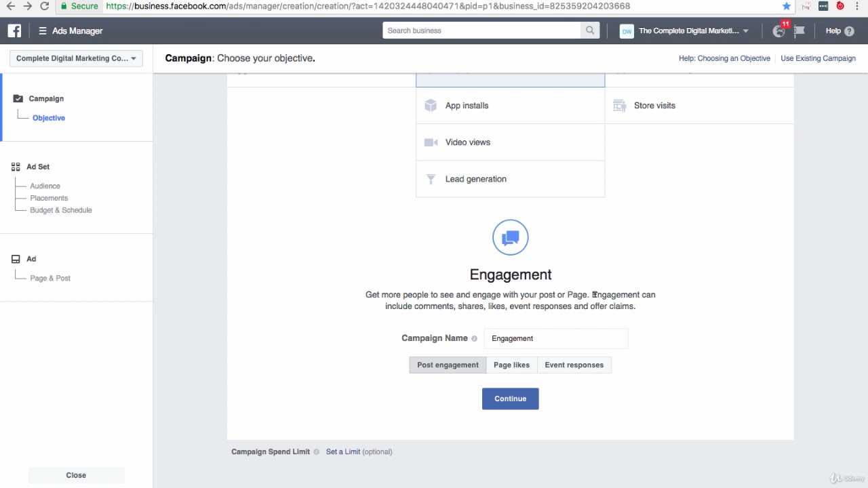Click the Search business field
The height and width of the screenshot is (488, 868).
pyautogui.click(x=481, y=30)
